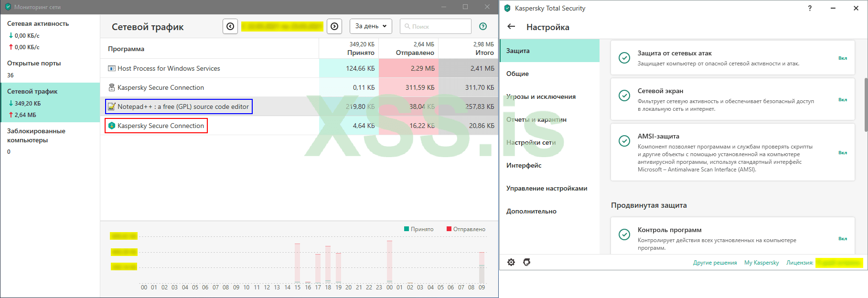
Task: Open help icon in Network traffic header
Action: [x=483, y=26]
